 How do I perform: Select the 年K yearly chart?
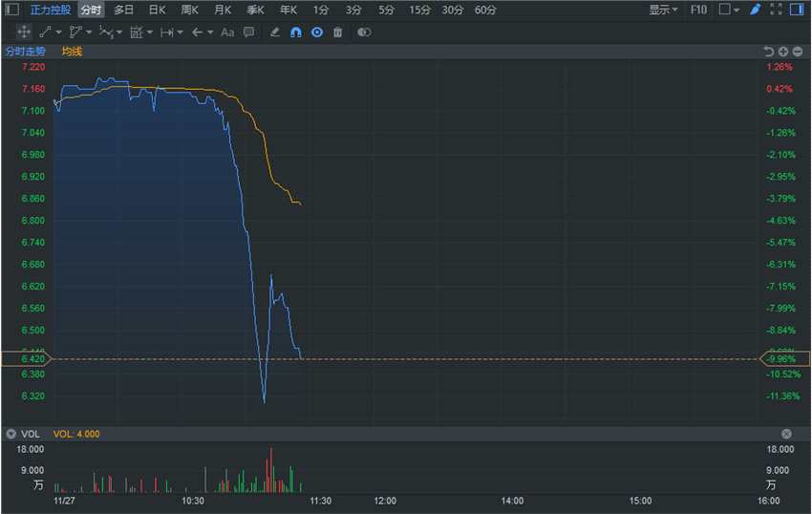click(x=288, y=10)
